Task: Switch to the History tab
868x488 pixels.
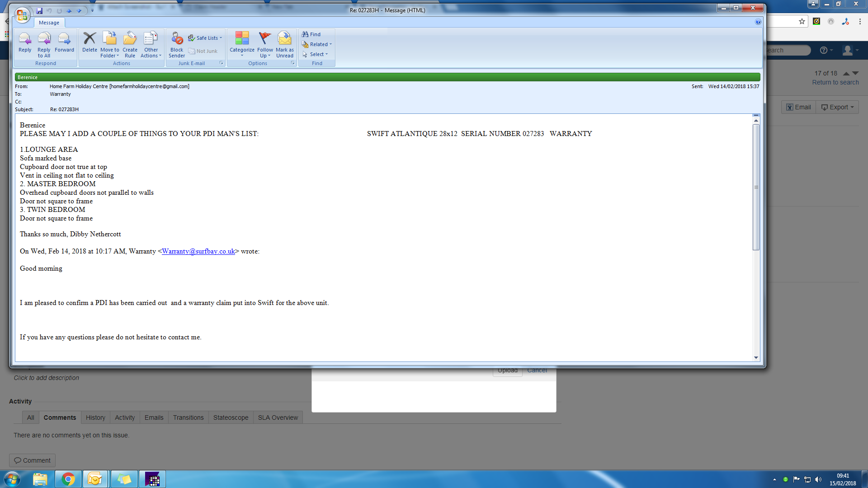Action: point(95,418)
